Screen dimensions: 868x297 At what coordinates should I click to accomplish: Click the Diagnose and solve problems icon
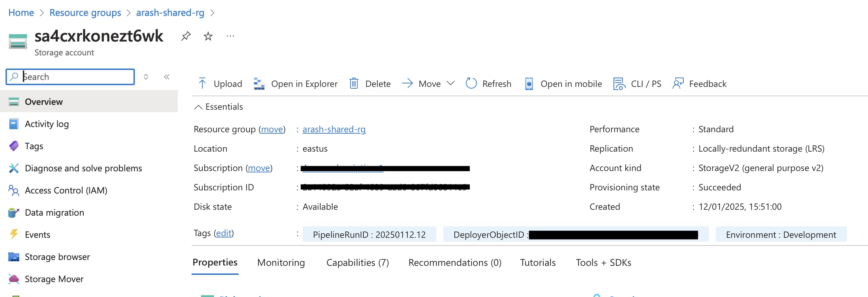point(13,168)
